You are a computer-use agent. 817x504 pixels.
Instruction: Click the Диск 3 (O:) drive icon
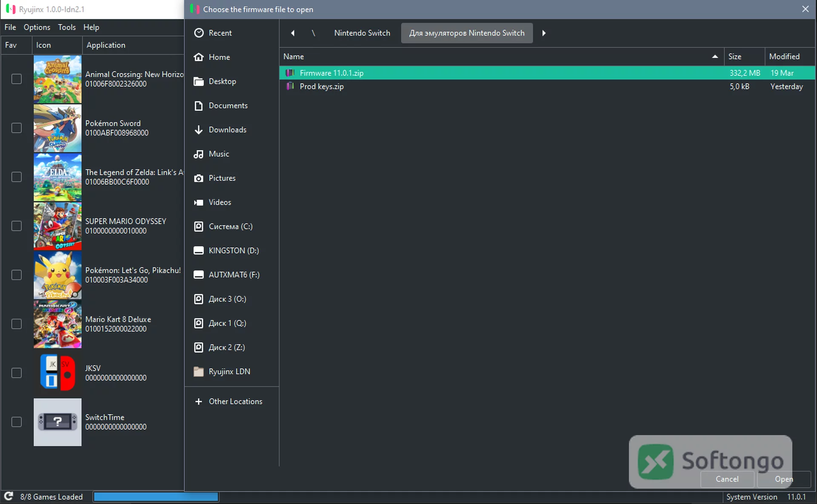199,299
